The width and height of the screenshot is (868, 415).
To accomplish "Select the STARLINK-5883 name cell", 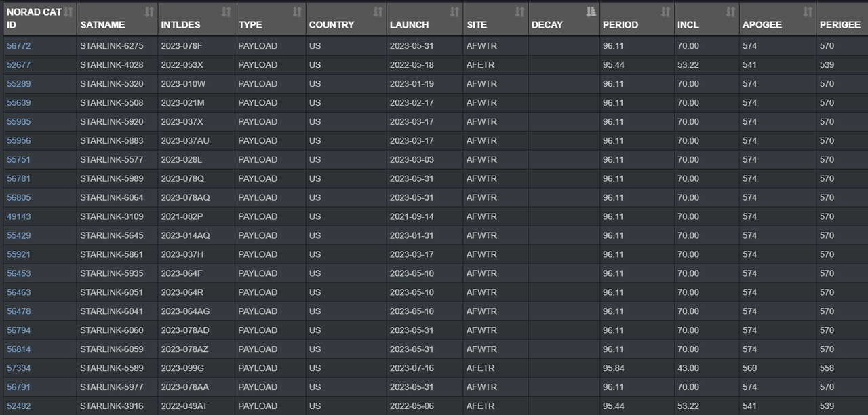I will [117, 141].
